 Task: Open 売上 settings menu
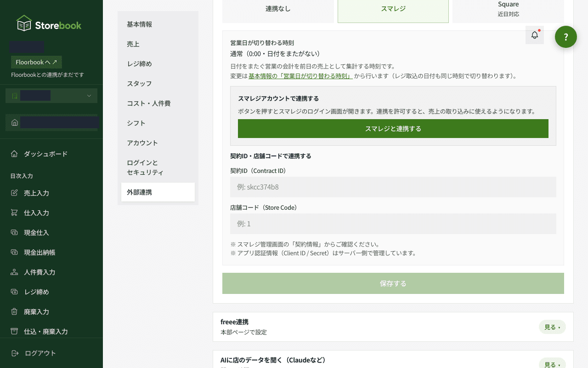coord(158,44)
